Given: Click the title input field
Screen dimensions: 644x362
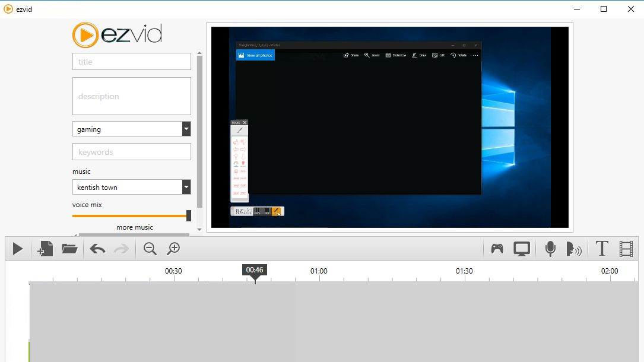Looking at the screenshot, I should pos(131,62).
